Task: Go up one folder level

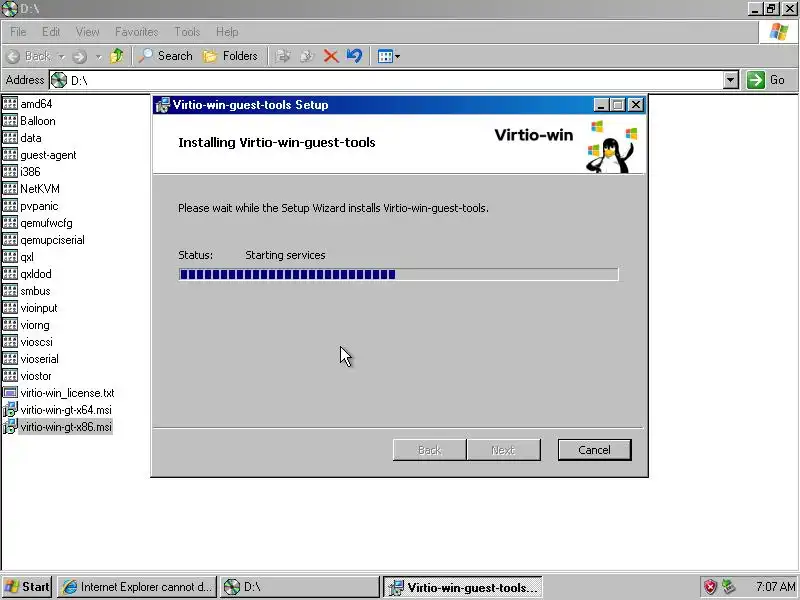Action: coord(117,56)
